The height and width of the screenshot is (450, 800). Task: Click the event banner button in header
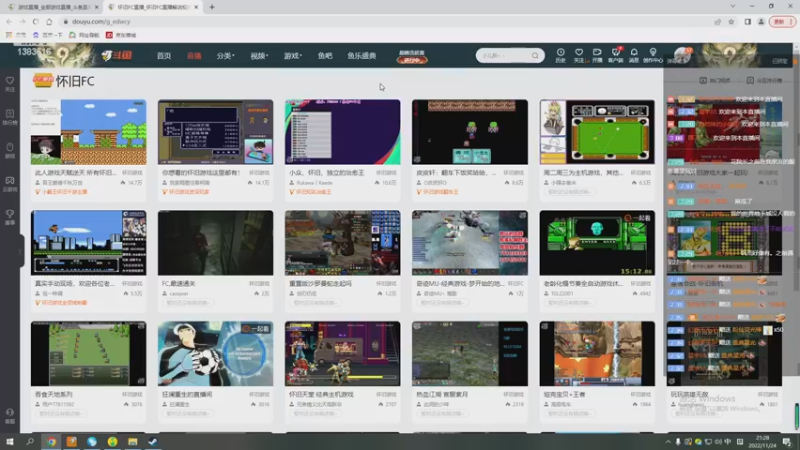[411, 56]
